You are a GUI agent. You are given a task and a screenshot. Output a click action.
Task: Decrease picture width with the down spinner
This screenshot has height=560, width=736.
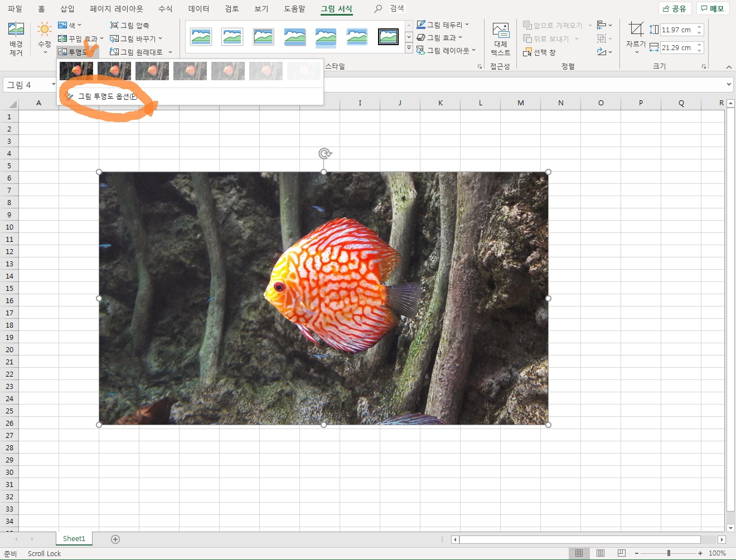(699, 51)
